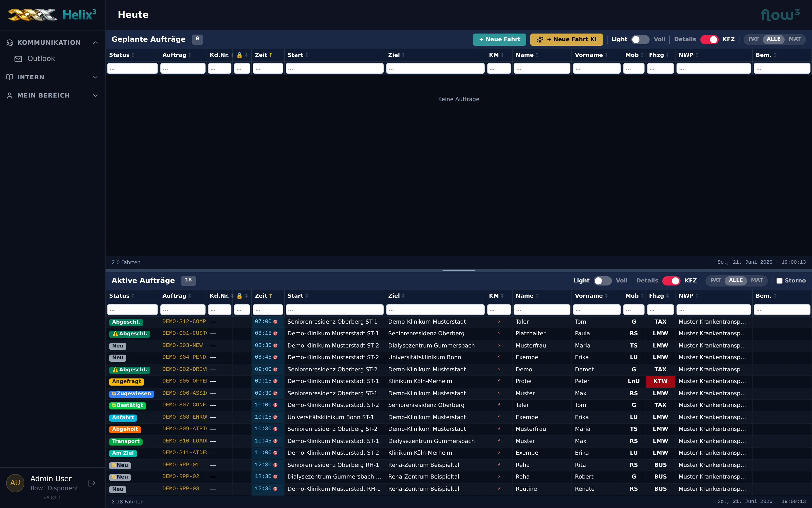Click the AU avatar circle
This screenshot has width=812, height=508.
click(x=15, y=483)
